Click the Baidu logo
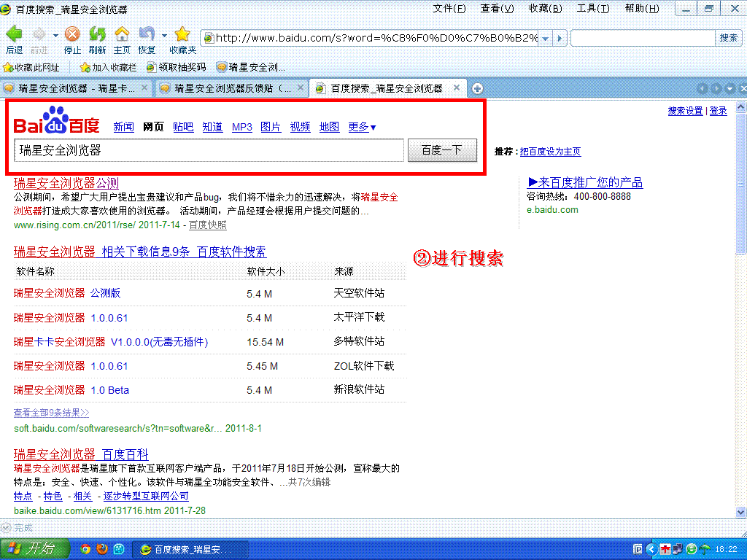 point(56,120)
